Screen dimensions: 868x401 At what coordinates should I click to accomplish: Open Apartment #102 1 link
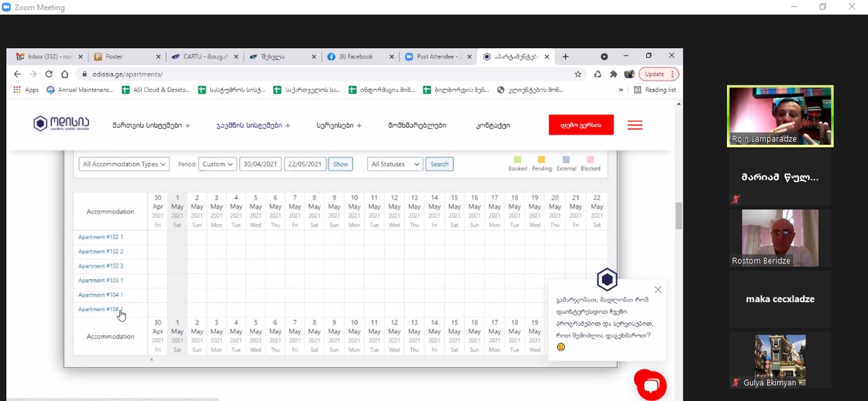pyautogui.click(x=100, y=237)
